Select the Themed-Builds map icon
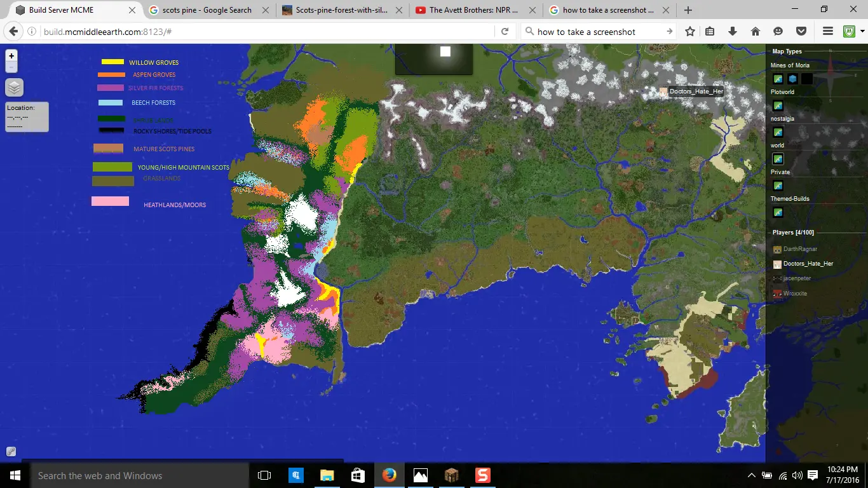Image resolution: width=868 pixels, height=488 pixels. (x=778, y=212)
